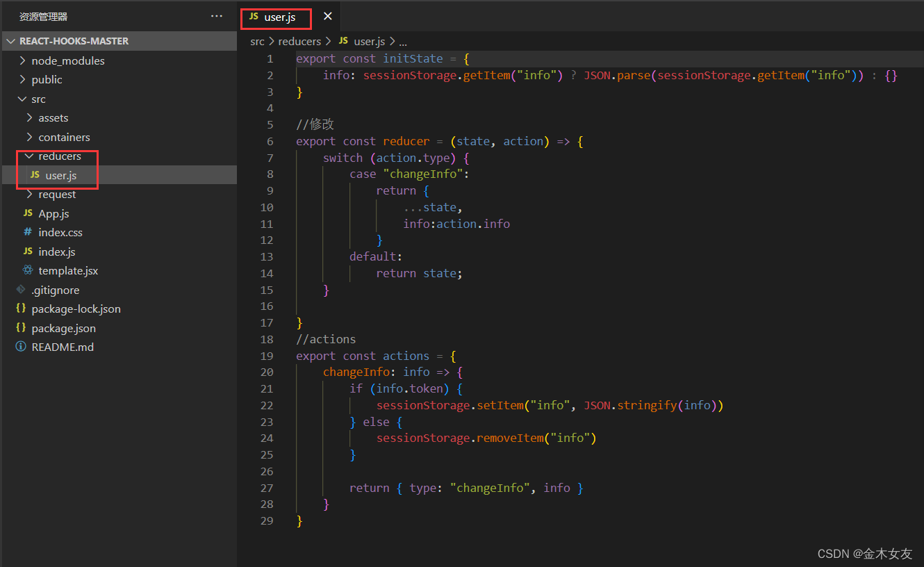This screenshot has width=924, height=567.
Task: Click the reducers breadcrumb segment
Action: (299, 42)
